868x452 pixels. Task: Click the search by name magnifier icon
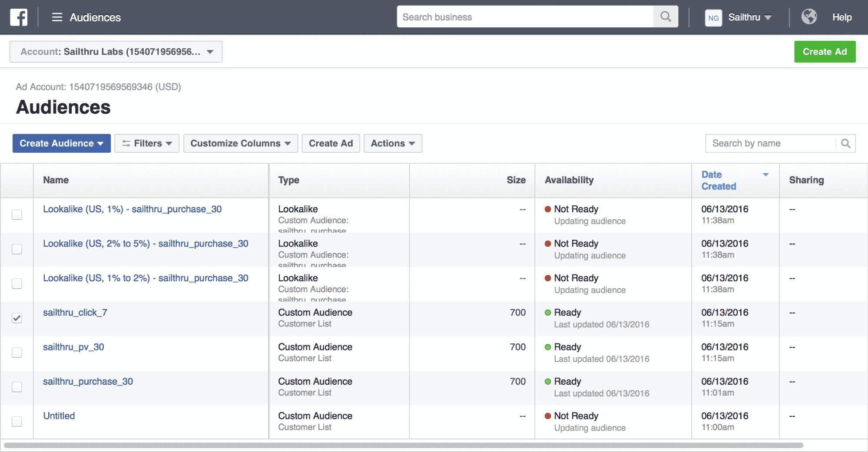(x=845, y=144)
